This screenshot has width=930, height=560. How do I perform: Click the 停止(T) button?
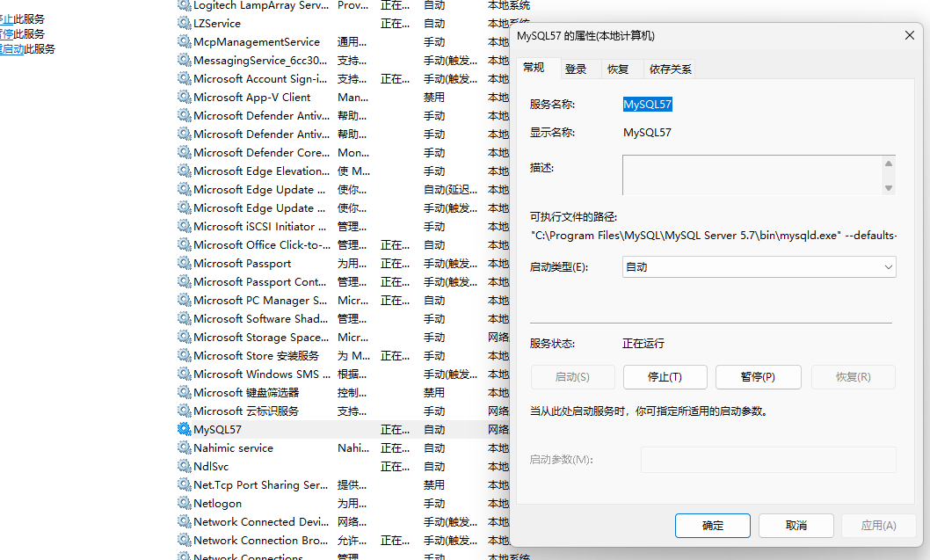click(665, 377)
